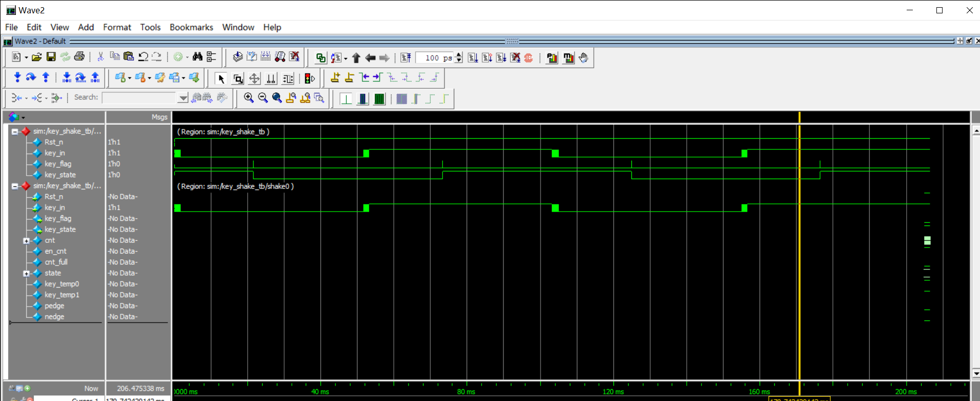The image size is (980, 401).
Task: Open the Bookmarks menu
Action: [x=191, y=27]
